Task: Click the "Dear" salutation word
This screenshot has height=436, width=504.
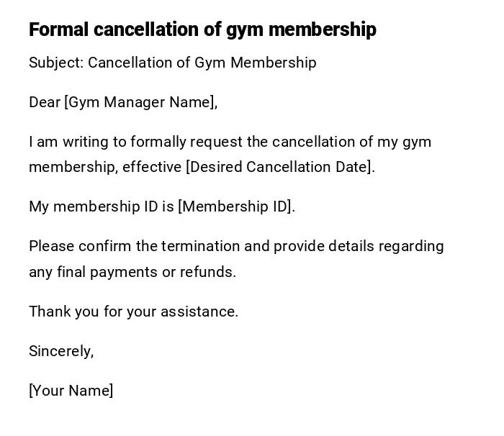Action: point(45,102)
